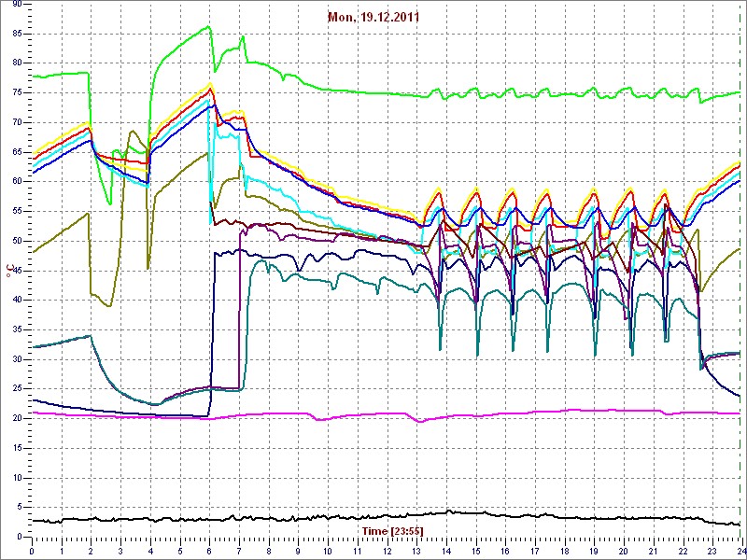Click the 90 tick atop the temperature axis
747x560 pixels.
(x=17, y=5)
